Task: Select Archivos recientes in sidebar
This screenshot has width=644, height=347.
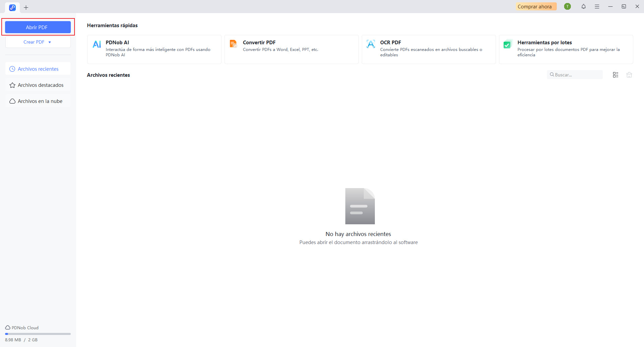Action: point(38,69)
